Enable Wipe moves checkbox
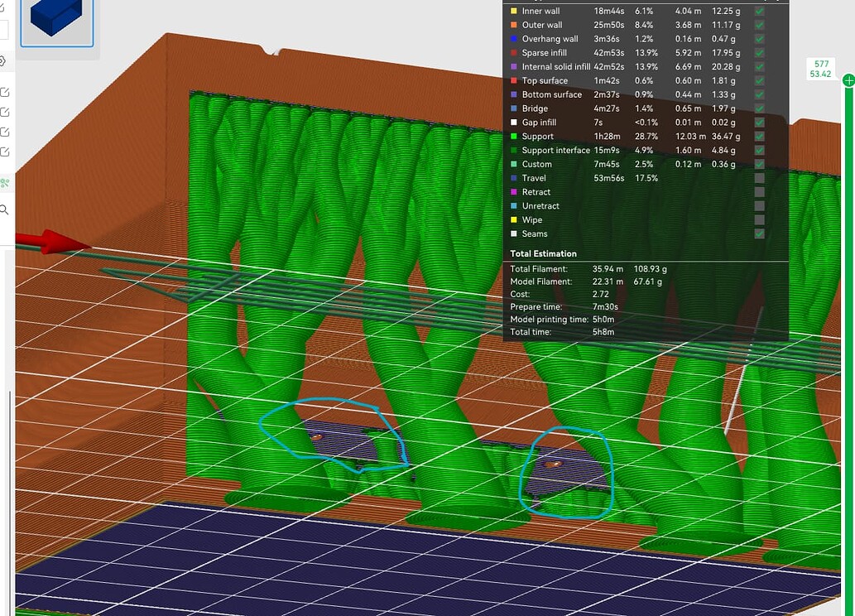Image resolution: width=855 pixels, height=616 pixels. [759, 220]
